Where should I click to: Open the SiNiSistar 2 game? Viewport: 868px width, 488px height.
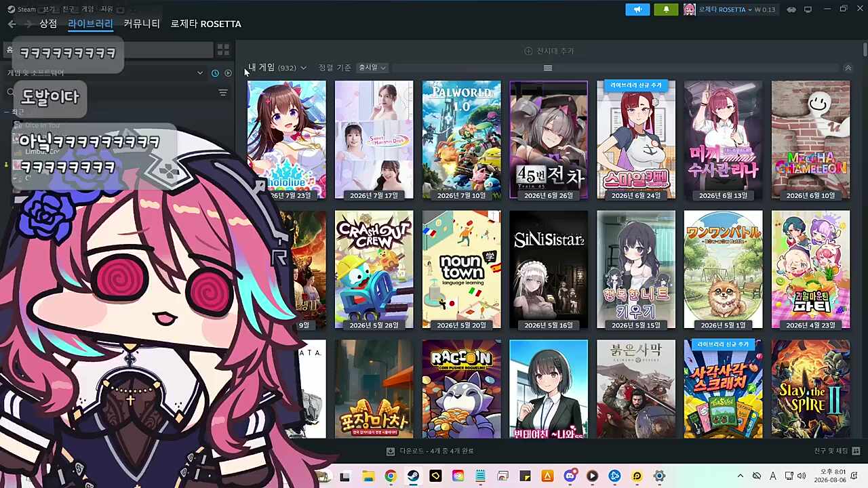tap(549, 270)
